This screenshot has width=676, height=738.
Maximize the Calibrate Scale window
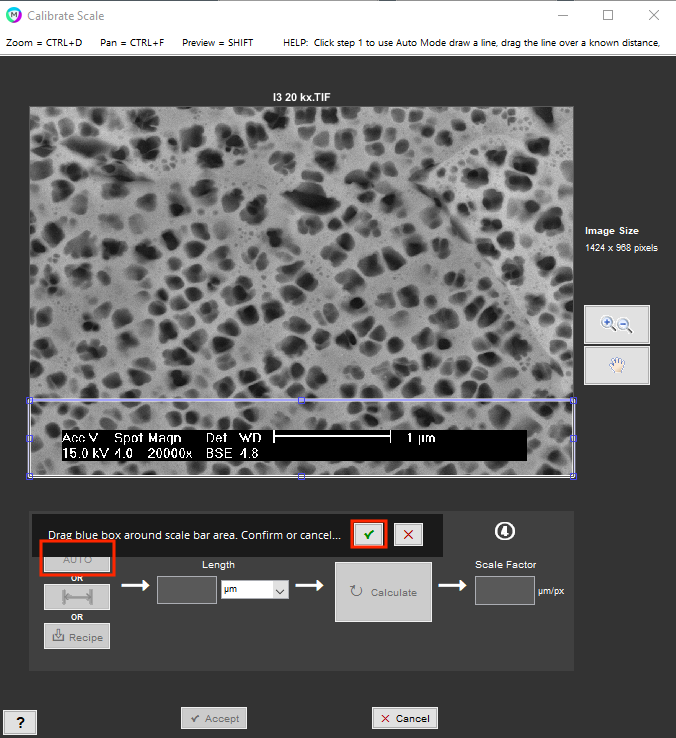pos(608,16)
